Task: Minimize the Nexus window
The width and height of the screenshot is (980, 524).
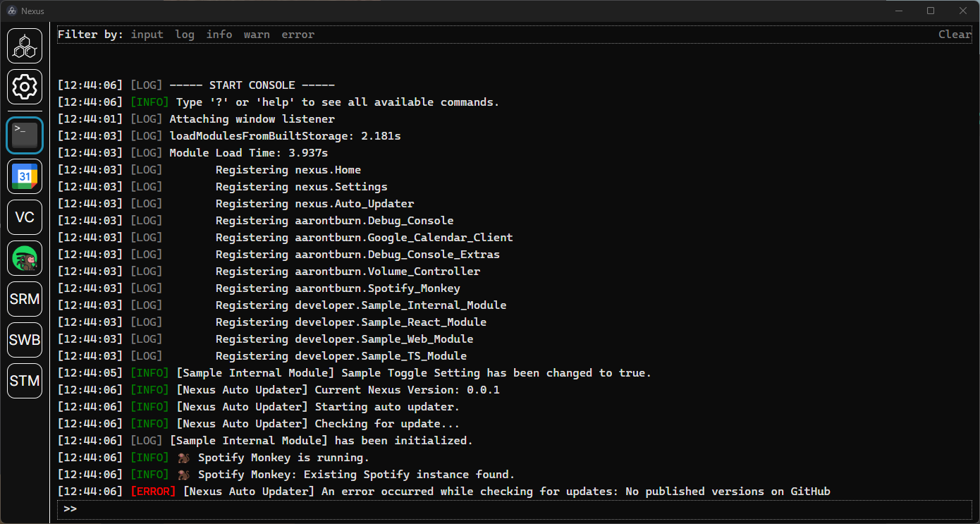Action: pos(898,11)
